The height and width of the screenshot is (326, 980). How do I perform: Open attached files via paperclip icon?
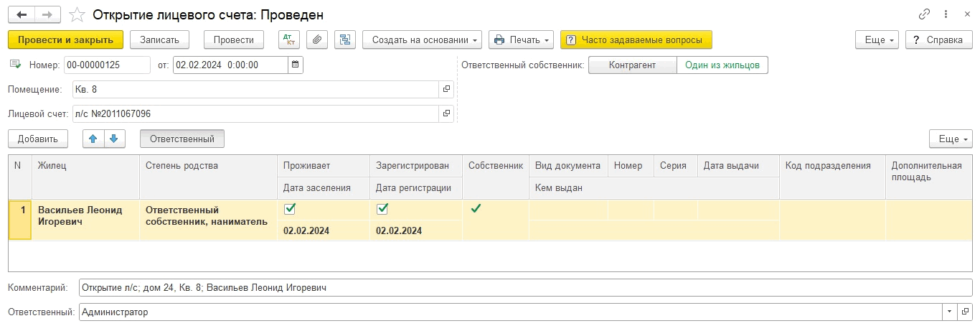point(317,39)
